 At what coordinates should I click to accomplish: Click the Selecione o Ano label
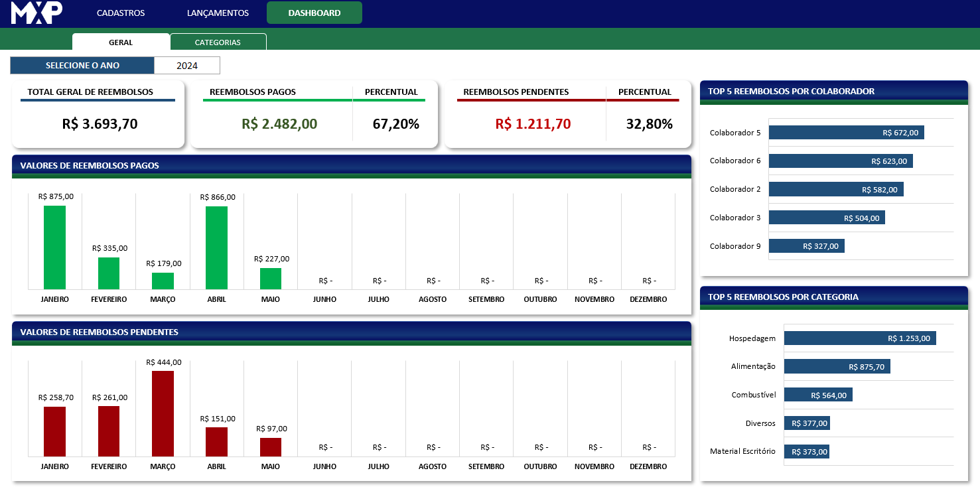pyautogui.click(x=82, y=66)
